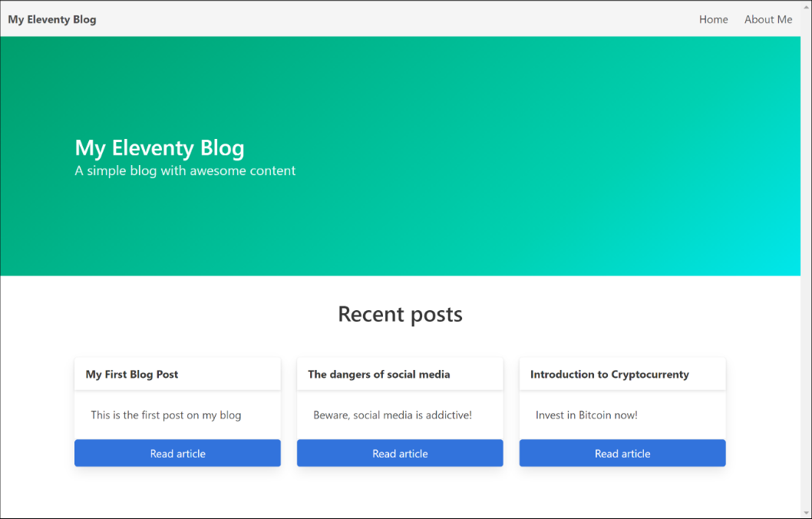Select The dangers of social media heading
This screenshot has height=519, width=812.
click(379, 374)
